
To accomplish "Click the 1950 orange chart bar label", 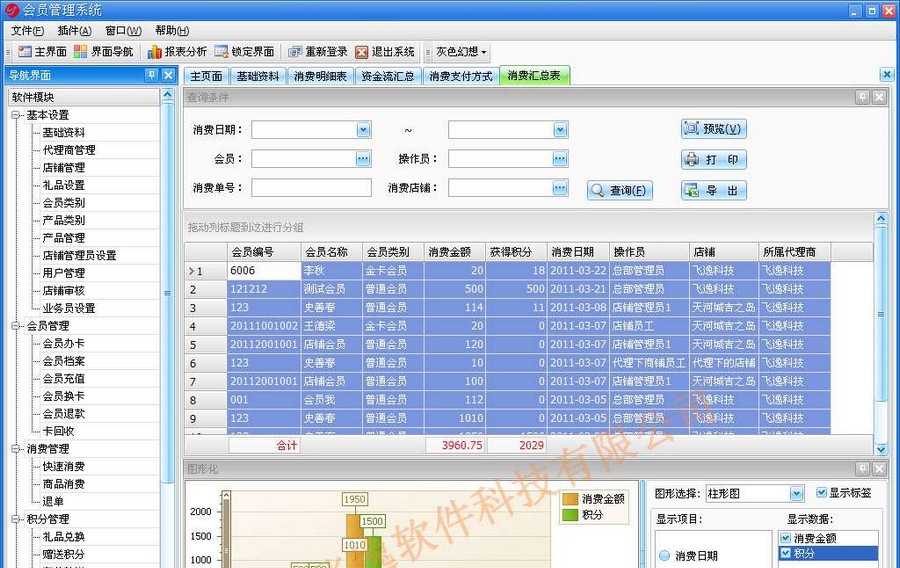I will click(354, 499).
